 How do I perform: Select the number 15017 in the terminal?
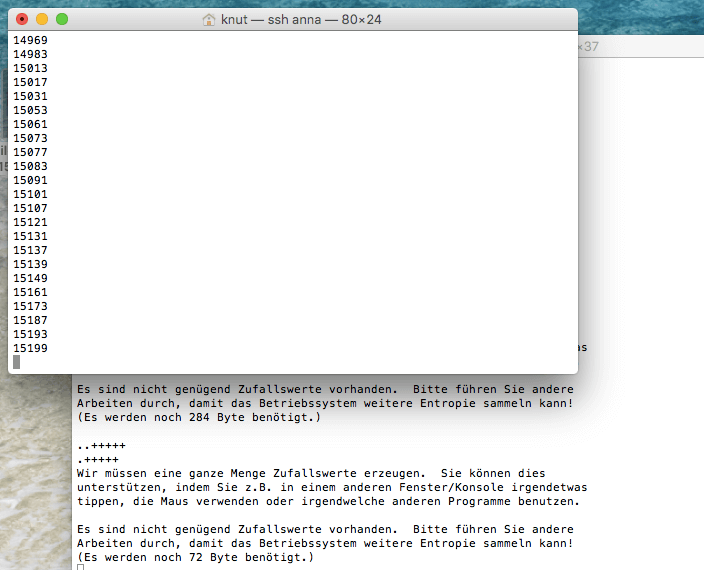point(30,82)
